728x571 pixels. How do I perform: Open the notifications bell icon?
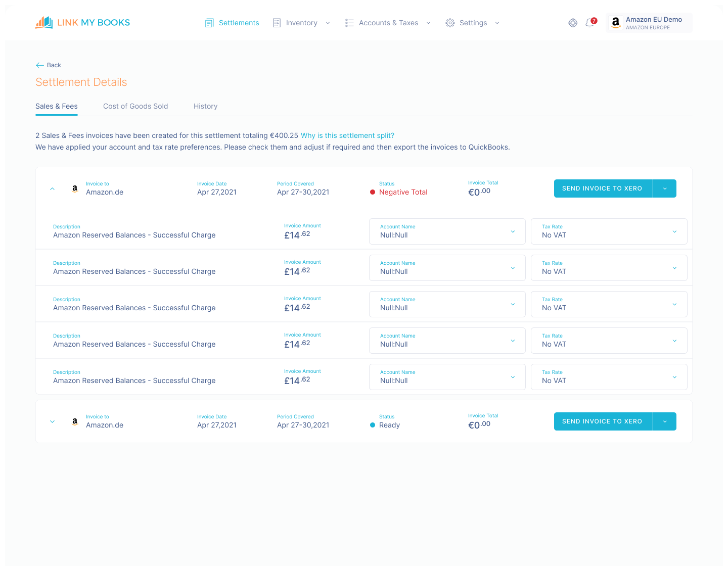(589, 23)
